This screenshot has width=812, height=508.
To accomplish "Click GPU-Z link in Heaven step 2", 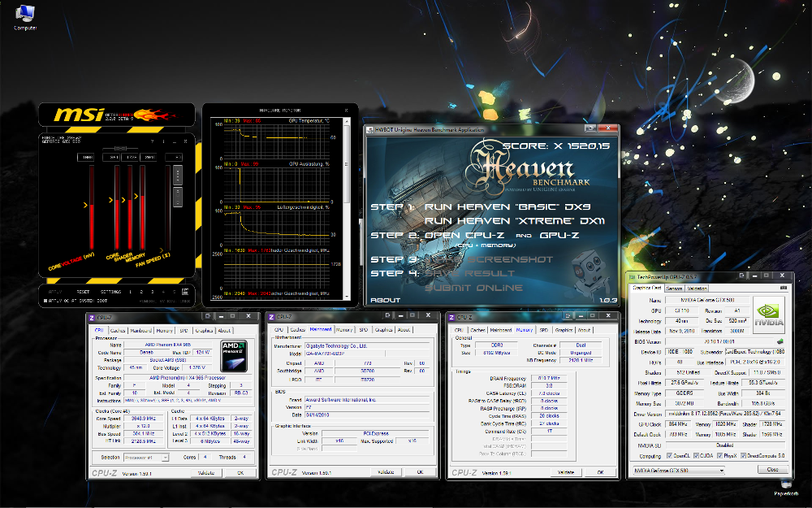I will coord(559,236).
